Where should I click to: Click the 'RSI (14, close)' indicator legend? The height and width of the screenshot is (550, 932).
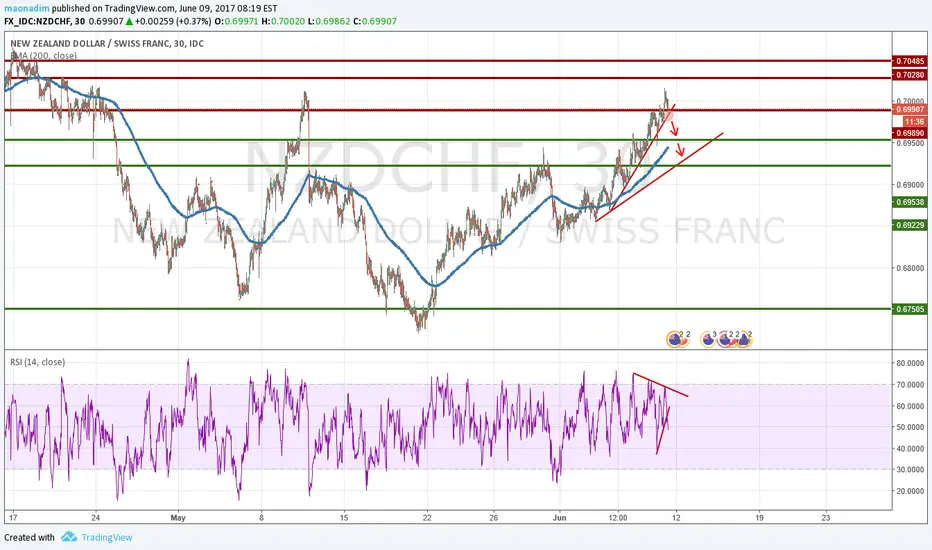point(37,362)
